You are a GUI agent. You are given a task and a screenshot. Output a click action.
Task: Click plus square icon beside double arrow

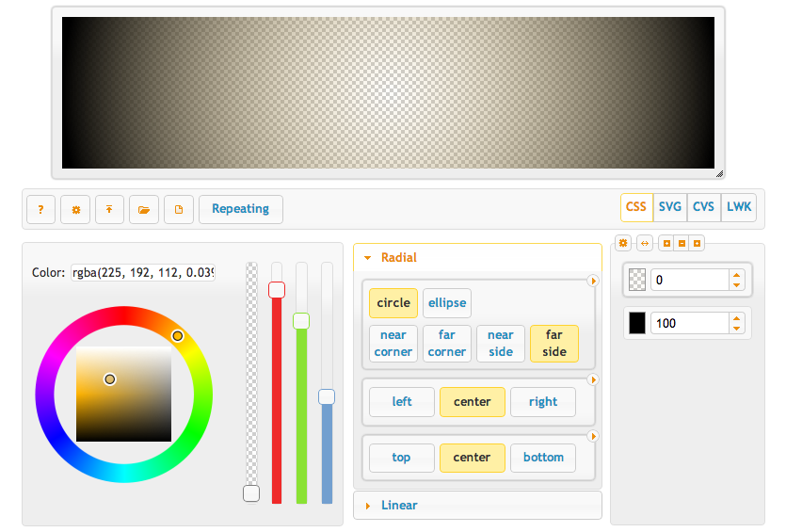pos(666,243)
